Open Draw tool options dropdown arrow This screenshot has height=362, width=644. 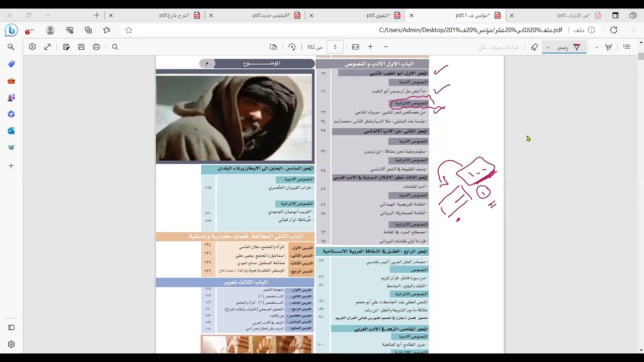click(547, 47)
